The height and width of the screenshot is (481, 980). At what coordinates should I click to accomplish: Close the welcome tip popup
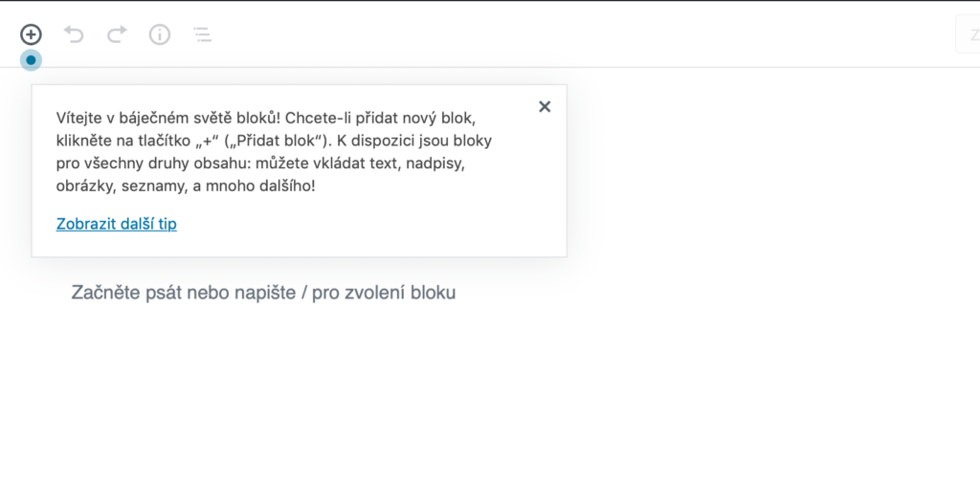(x=545, y=106)
